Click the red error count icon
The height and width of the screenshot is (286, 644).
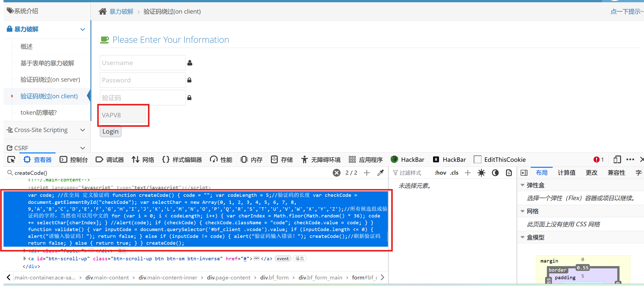pos(596,160)
